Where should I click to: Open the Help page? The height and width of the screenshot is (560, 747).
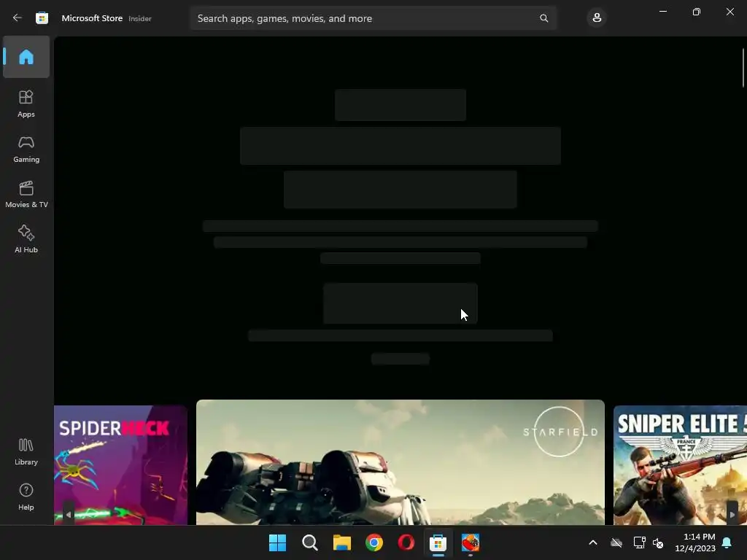(x=26, y=497)
